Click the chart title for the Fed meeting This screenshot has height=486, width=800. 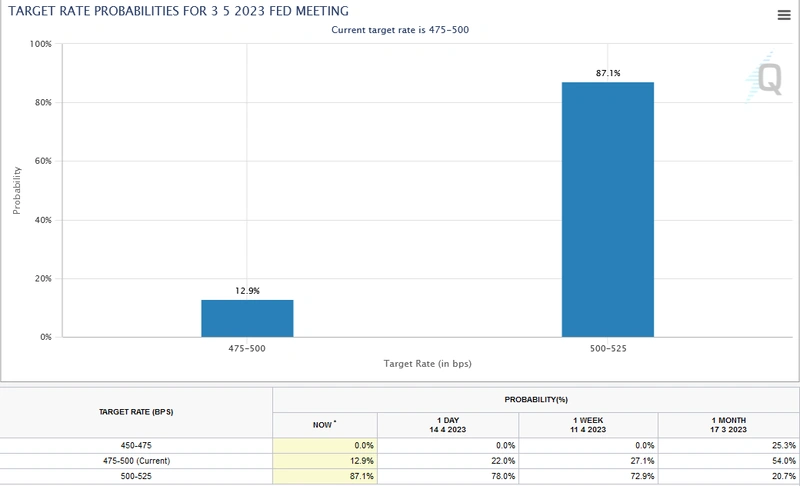(x=179, y=11)
